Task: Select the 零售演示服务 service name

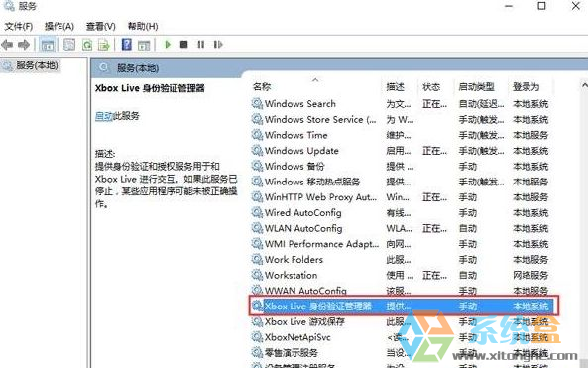Action: coord(291,353)
